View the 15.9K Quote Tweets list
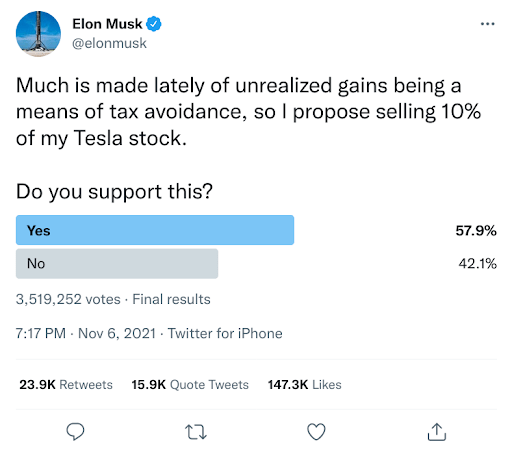The width and height of the screenshot is (512, 454). [190, 385]
